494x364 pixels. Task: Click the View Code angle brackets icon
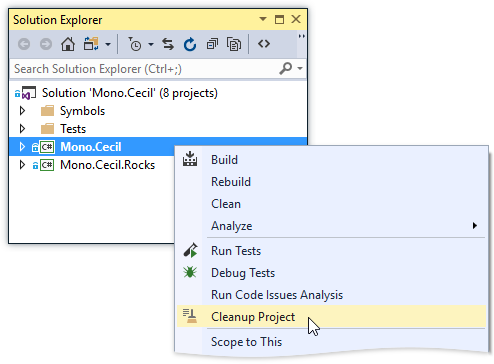tap(264, 44)
